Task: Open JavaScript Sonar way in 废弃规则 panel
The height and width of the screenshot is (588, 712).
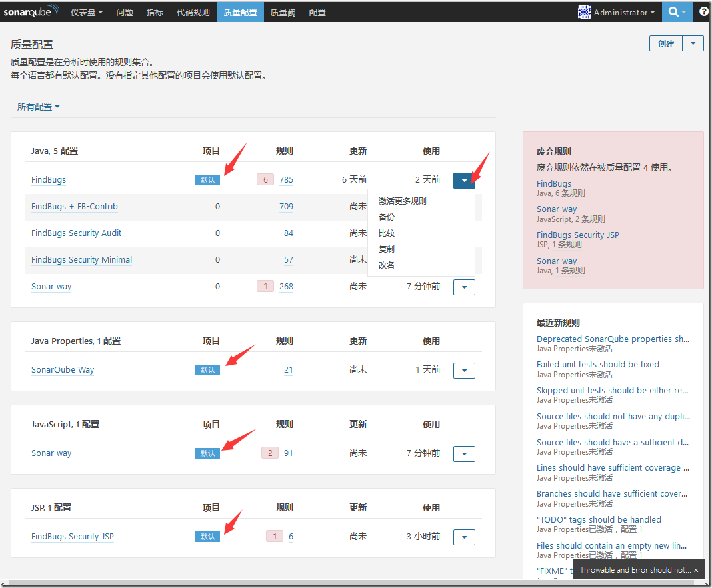Action: 557,209
